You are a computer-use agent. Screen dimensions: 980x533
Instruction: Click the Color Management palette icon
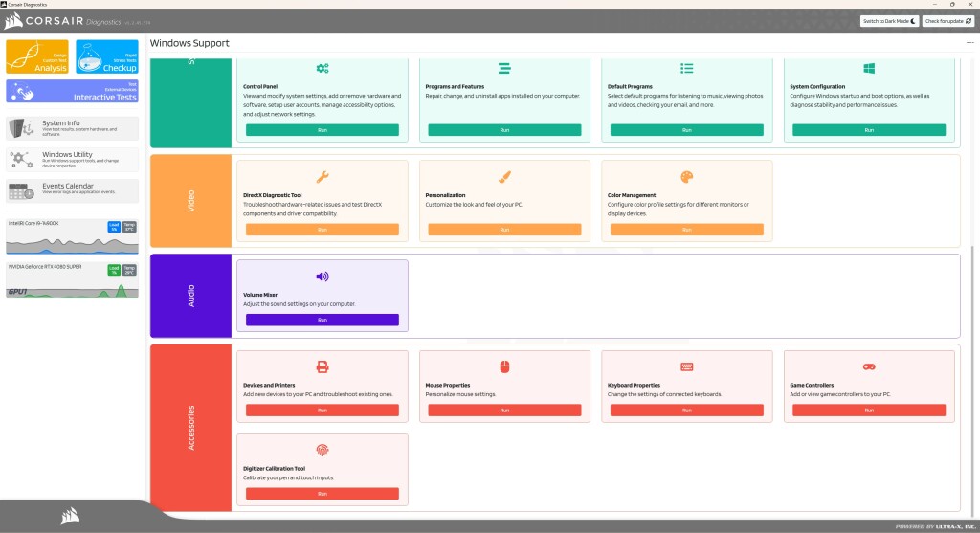coord(687,177)
